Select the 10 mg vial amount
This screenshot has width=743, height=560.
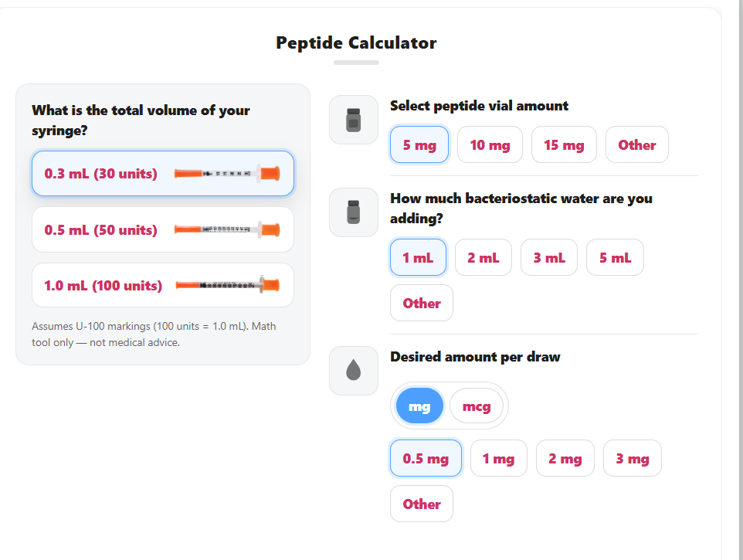[490, 145]
